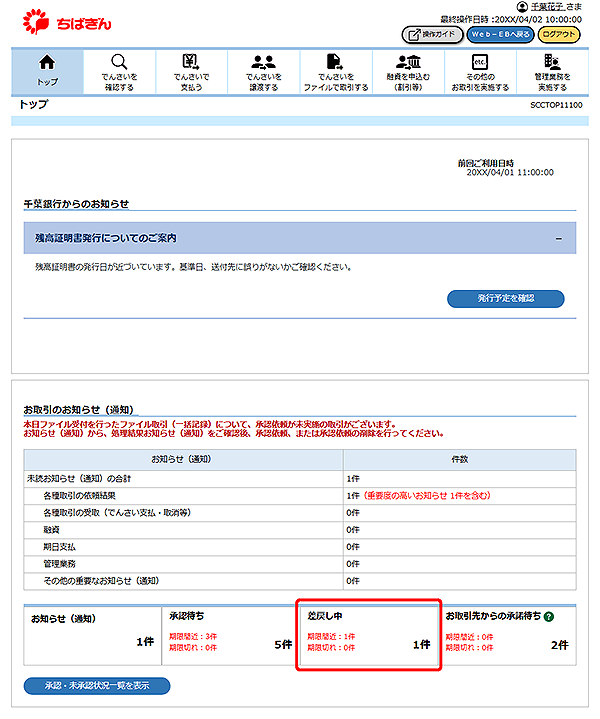Open でんさいを譲渡する transfer menu

[x=264, y=70]
